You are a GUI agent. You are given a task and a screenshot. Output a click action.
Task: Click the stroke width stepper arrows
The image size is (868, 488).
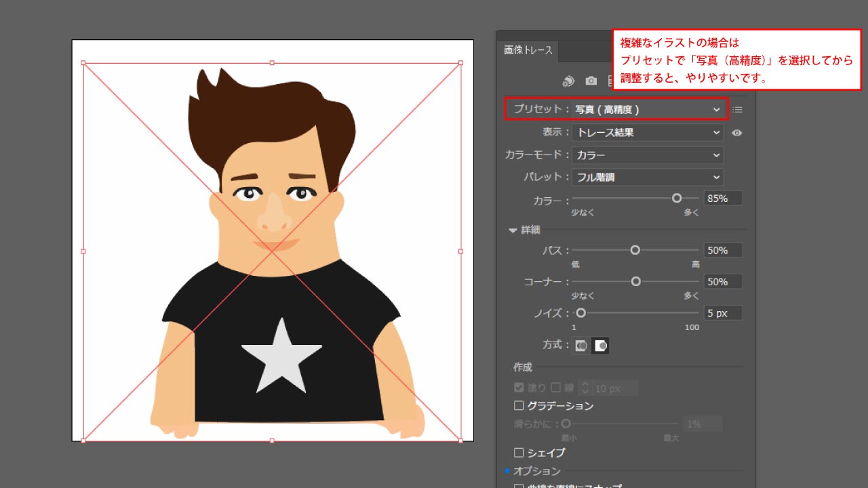[586, 388]
